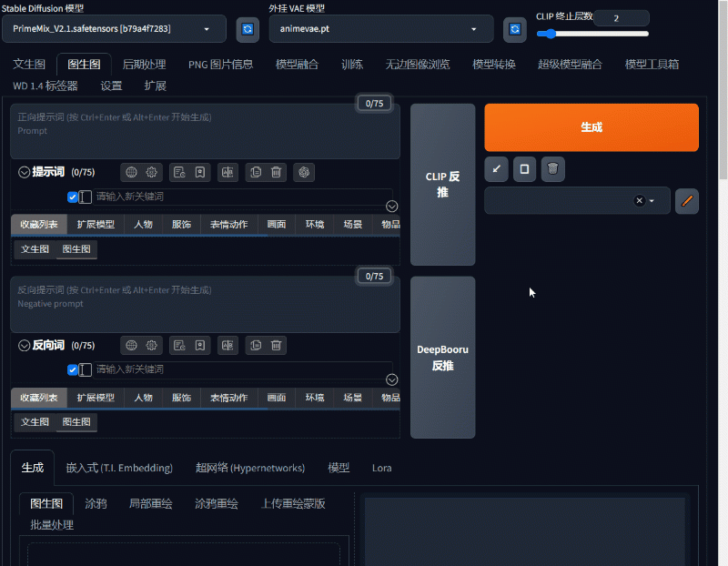The width and height of the screenshot is (728, 566).
Task: Click the ChatGPT icon in 提示词 toolbar
Action: [x=304, y=172]
